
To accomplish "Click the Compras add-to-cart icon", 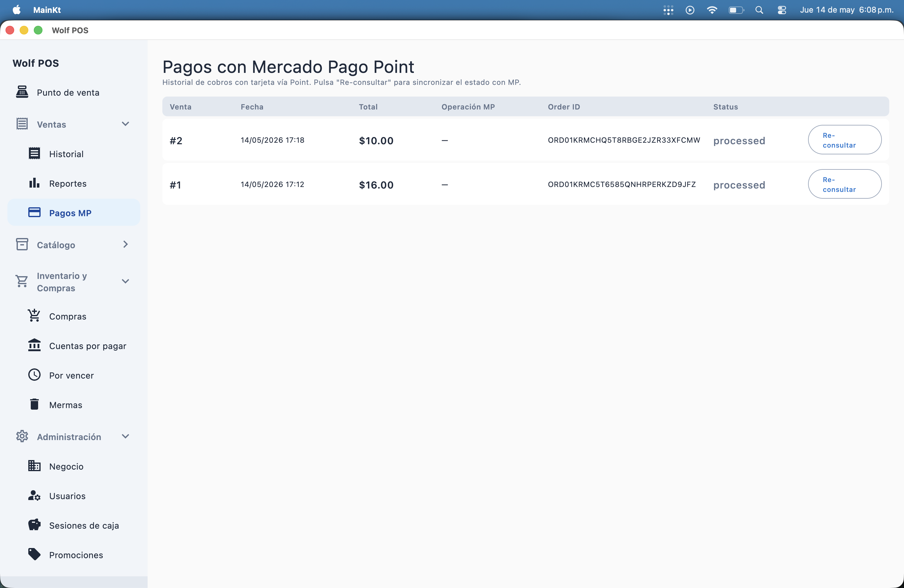I will (34, 316).
